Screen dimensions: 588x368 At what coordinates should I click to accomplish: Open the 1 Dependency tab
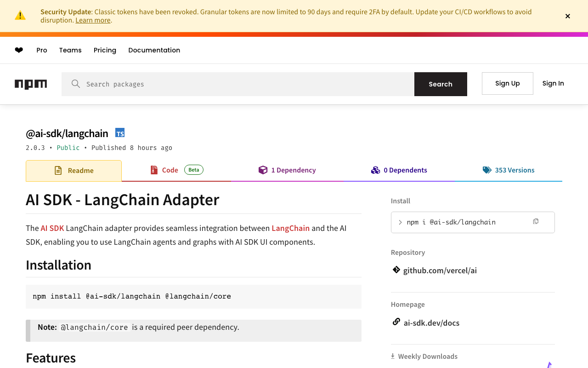pyautogui.click(x=287, y=170)
